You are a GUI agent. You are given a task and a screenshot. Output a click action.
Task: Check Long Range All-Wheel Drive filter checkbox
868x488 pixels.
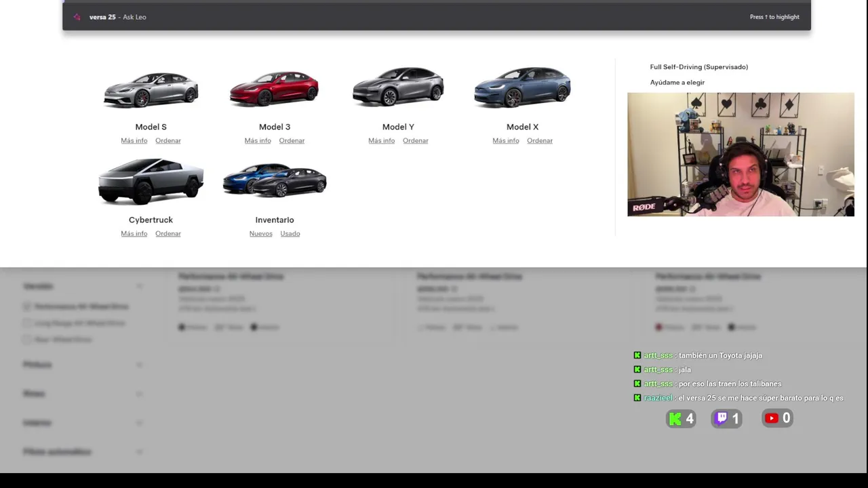pos(27,323)
